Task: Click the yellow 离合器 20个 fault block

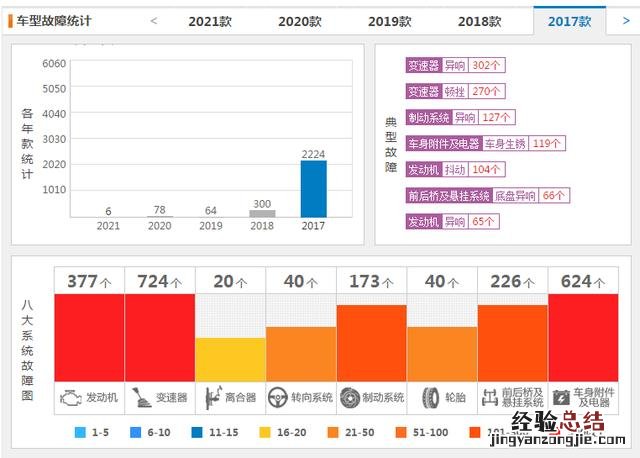Action: (230, 360)
